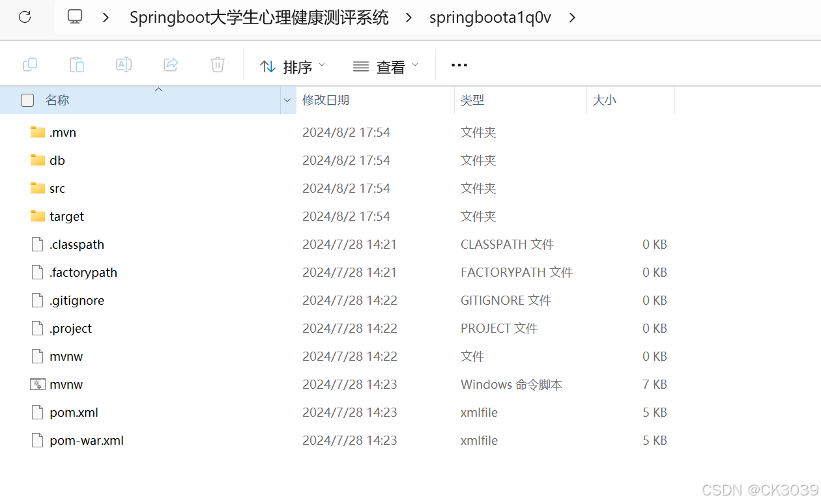Click the share icon on the toolbar
821x504 pixels.
(171, 64)
